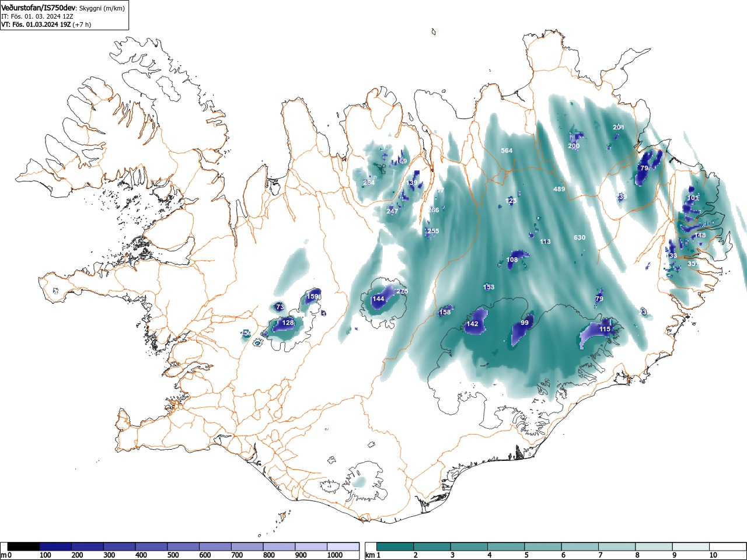Click the visibility value '255' on the map
This screenshot has height=560, width=747.
tap(433, 231)
